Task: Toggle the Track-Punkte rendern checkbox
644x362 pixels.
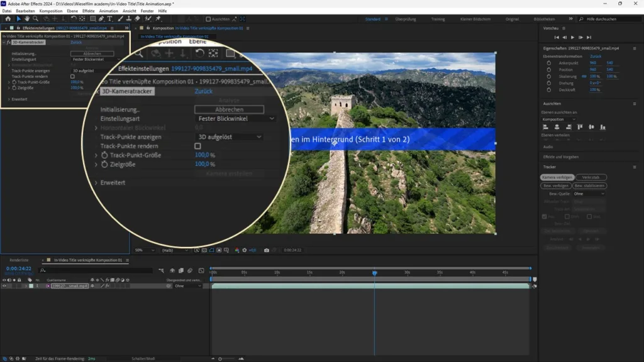Action: (x=73, y=76)
